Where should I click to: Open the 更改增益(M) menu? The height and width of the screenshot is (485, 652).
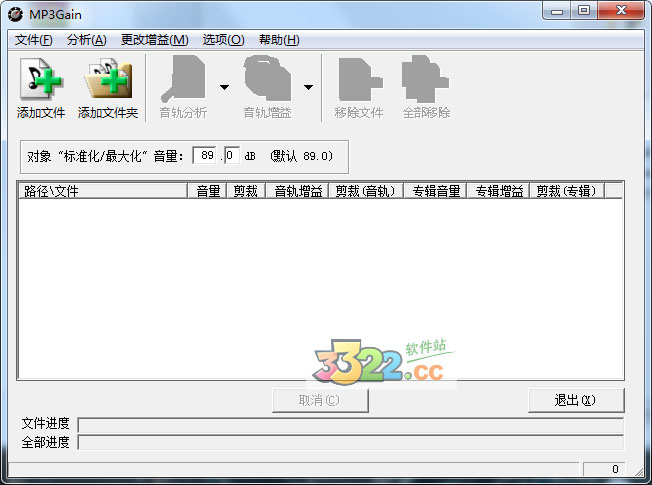click(x=155, y=40)
